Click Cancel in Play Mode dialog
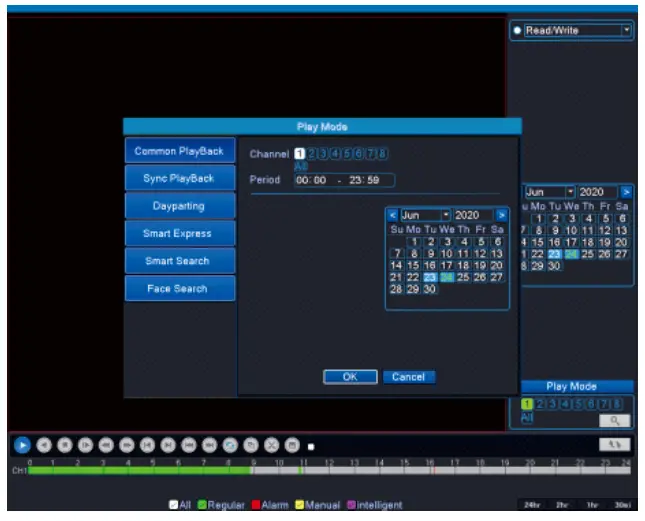The height and width of the screenshot is (521, 645). [x=408, y=377]
